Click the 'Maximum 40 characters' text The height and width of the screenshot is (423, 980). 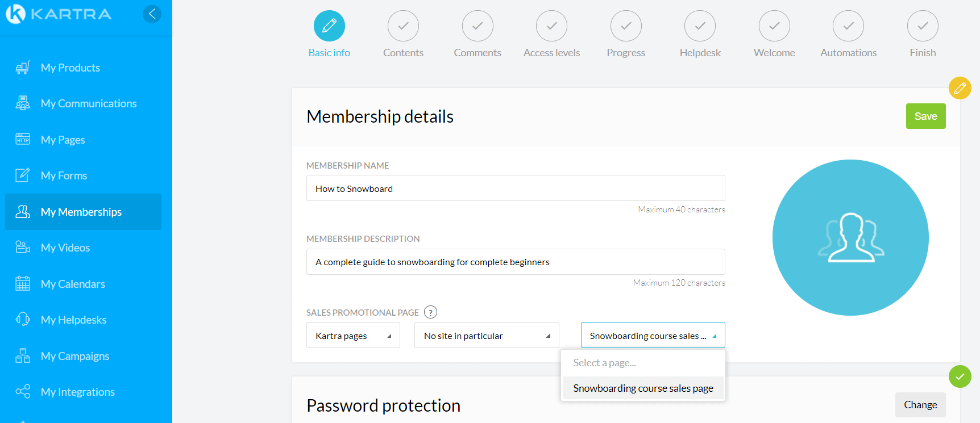click(682, 210)
